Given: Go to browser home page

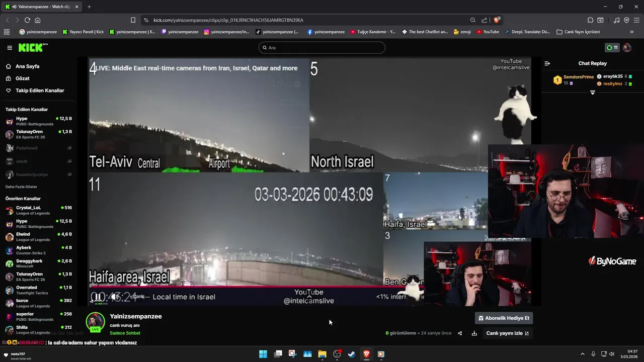Looking at the screenshot, I should tap(37, 20).
